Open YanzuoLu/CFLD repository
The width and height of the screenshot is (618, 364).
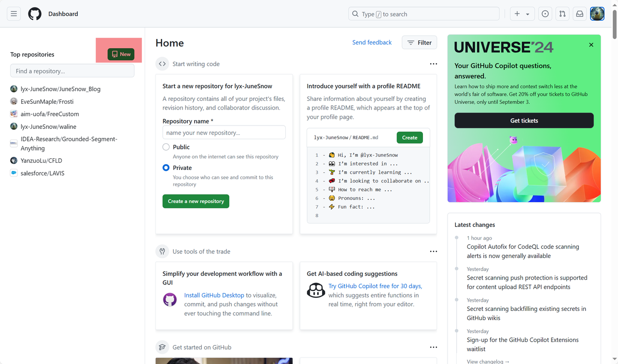tap(42, 160)
